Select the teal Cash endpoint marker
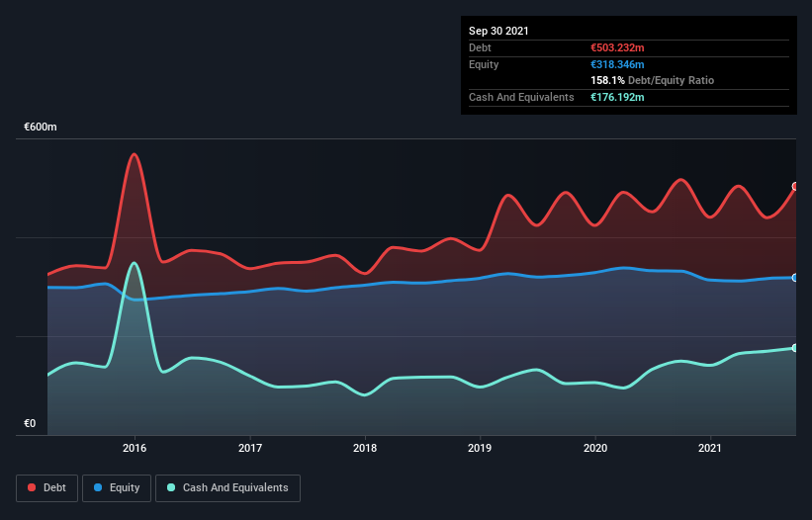The image size is (812, 520). (x=795, y=348)
